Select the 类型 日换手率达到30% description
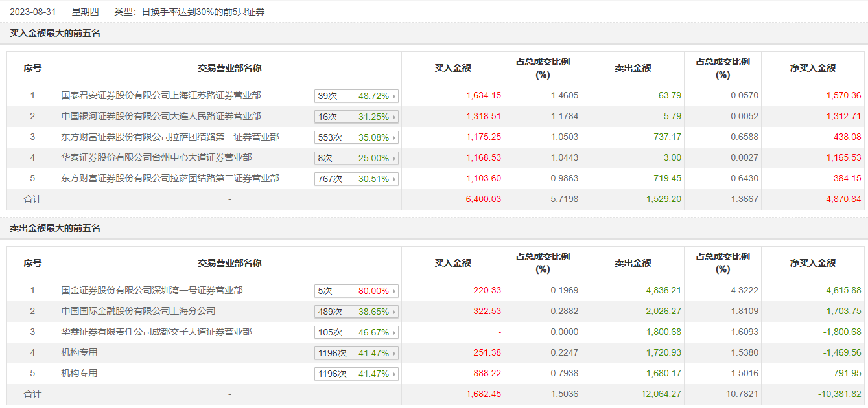Viewport: 868px width, 408px height. pyautogui.click(x=189, y=12)
